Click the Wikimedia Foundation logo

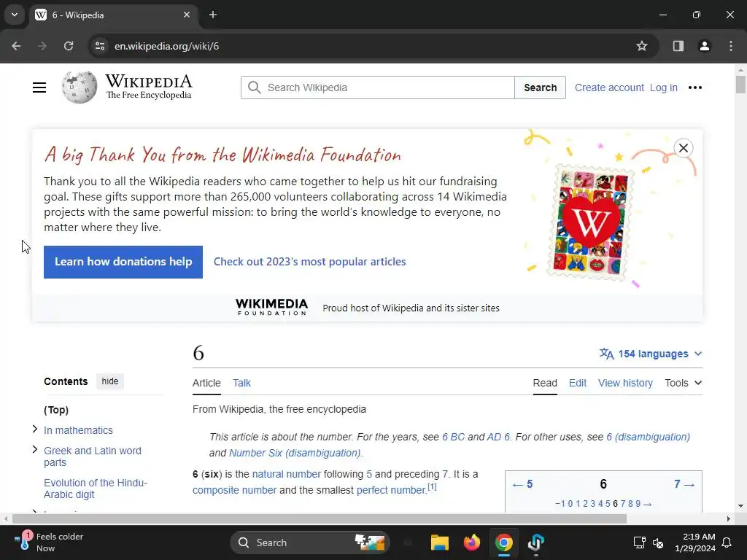271,308
